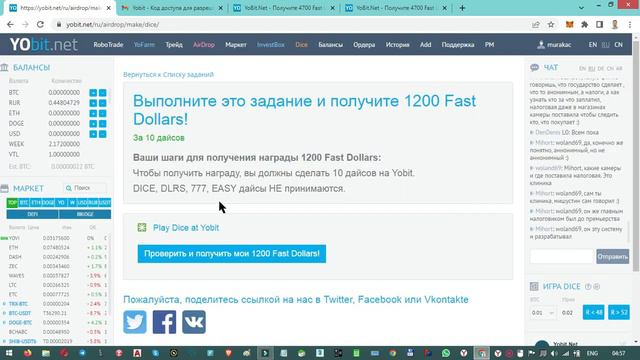The width and height of the screenshot is (640, 360).
Task: Open the side panel browser icon
Action: tap(599, 24)
